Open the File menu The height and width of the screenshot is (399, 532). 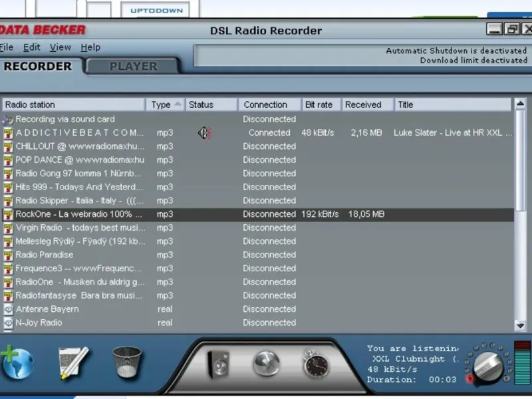7,47
